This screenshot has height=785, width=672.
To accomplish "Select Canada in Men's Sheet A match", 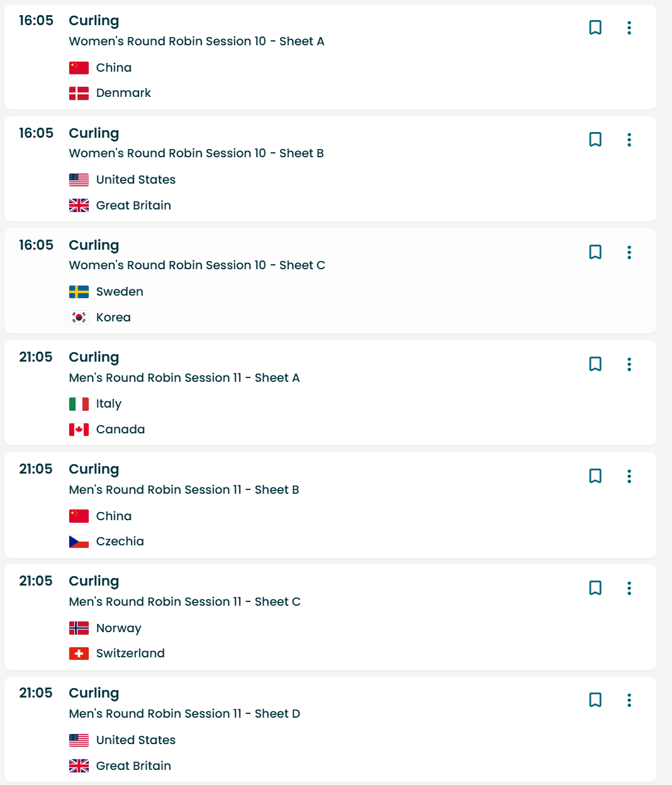I will coord(120,430).
